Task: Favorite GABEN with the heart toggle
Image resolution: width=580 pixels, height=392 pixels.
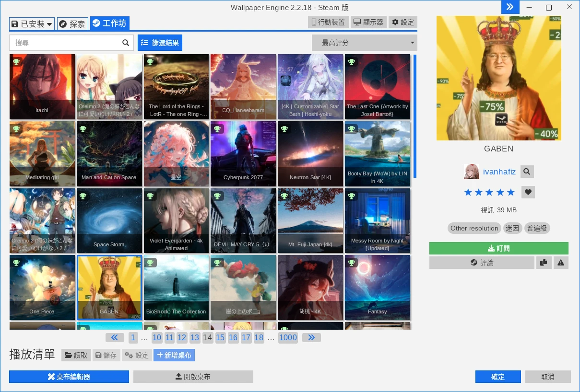Action: tap(528, 192)
